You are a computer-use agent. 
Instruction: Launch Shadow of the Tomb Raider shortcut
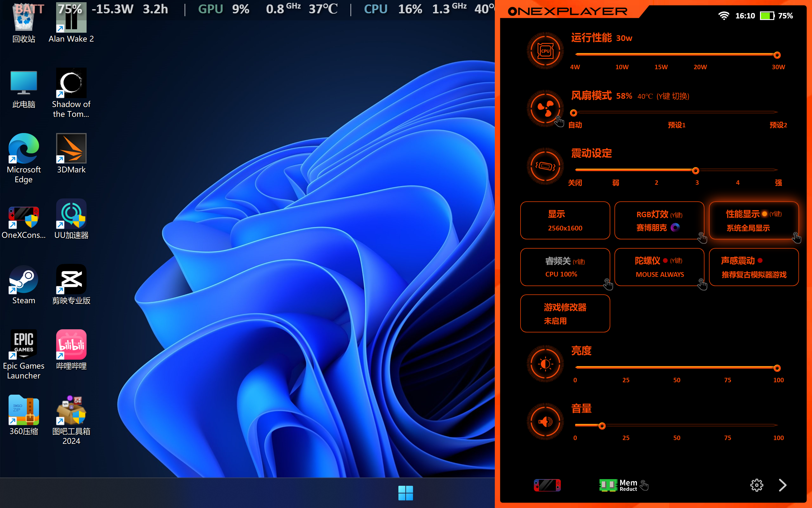coord(71,93)
